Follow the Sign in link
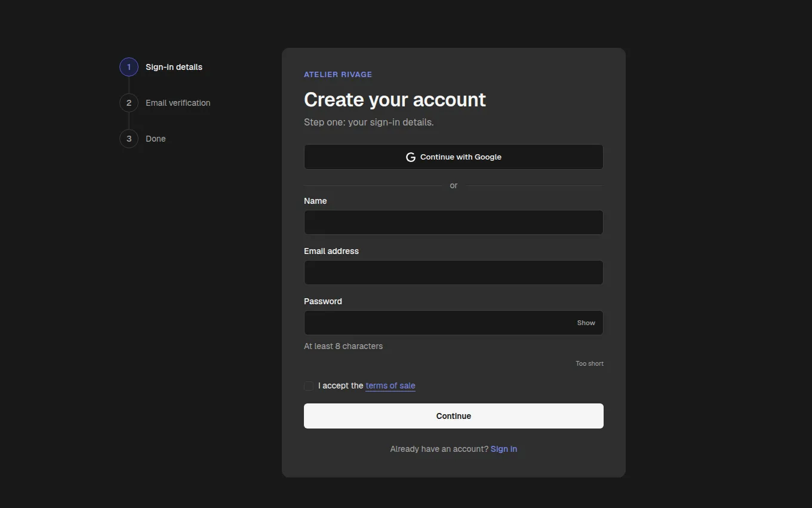Screen dimensions: 812x508 [x=504, y=449]
